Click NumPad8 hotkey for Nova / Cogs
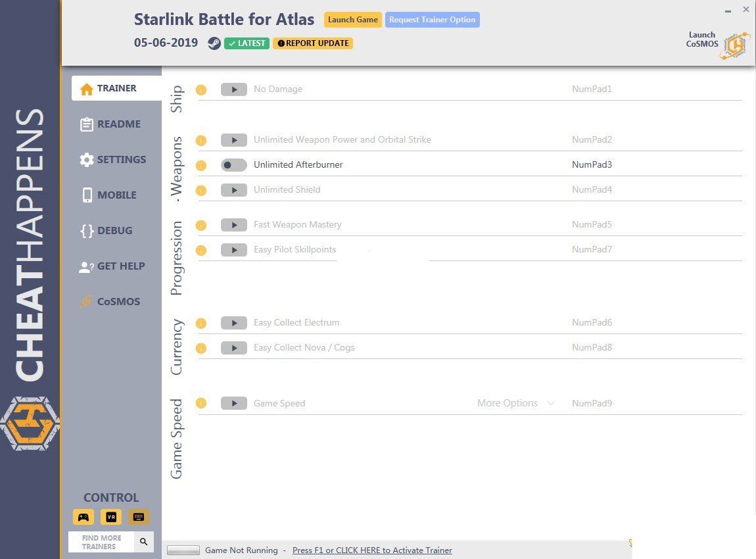The height and width of the screenshot is (559, 756). pos(592,348)
